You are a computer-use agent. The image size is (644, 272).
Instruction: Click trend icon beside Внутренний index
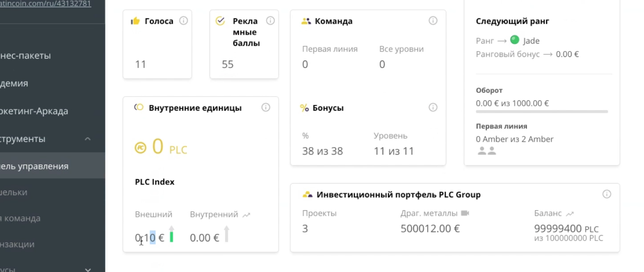[247, 215]
